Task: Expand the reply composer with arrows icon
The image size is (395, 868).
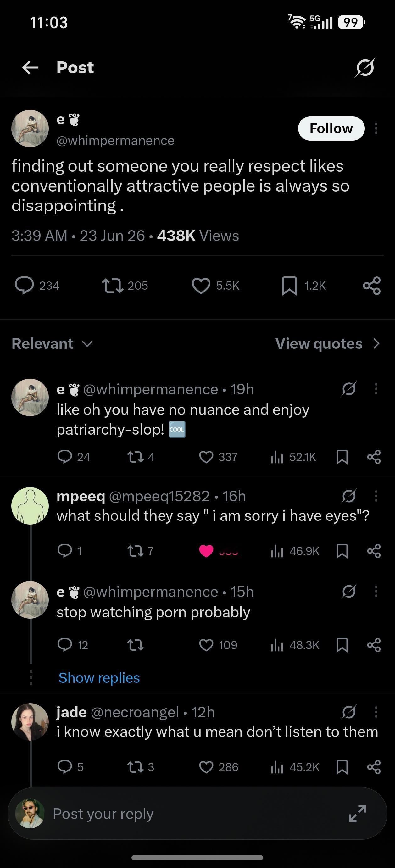Action: tap(358, 813)
